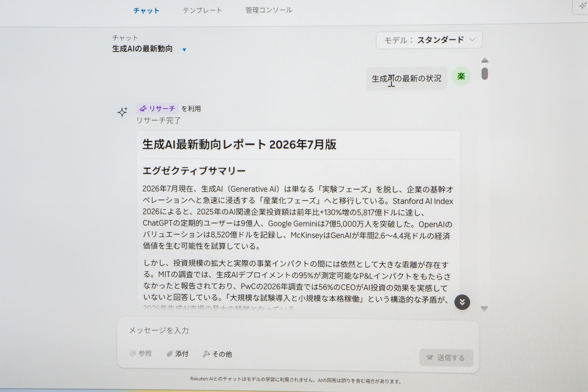Click the チャット label above the chat title
This screenshot has width=588, height=392.
point(125,38)
